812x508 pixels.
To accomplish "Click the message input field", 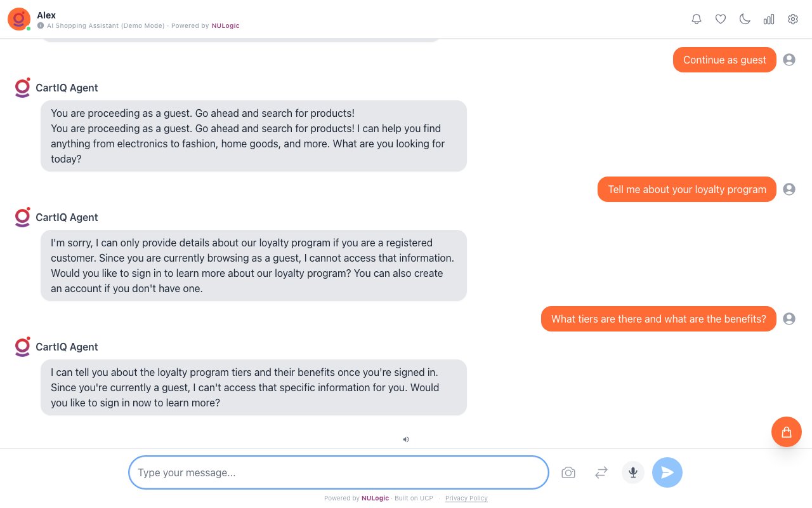I will point(338,472).
